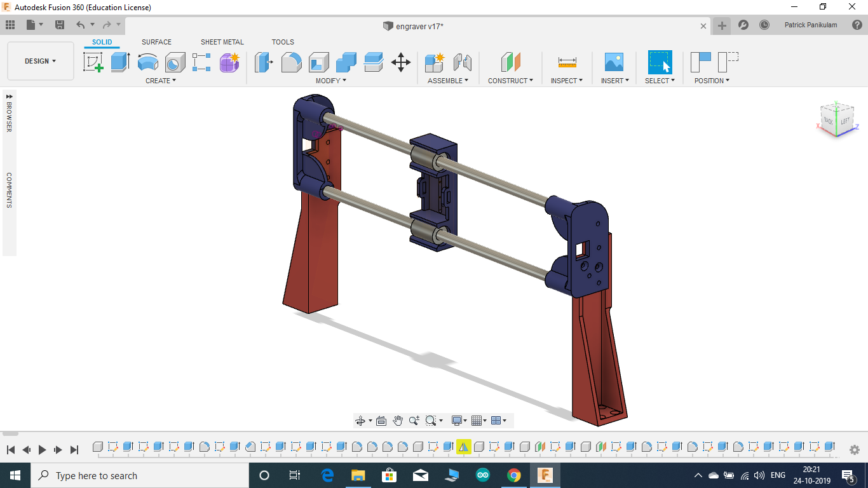The height and width of the screenshot is (488, 868).
Task: Activate the Revolve tool
Action: pyautogui.click(x=148, y=62)
